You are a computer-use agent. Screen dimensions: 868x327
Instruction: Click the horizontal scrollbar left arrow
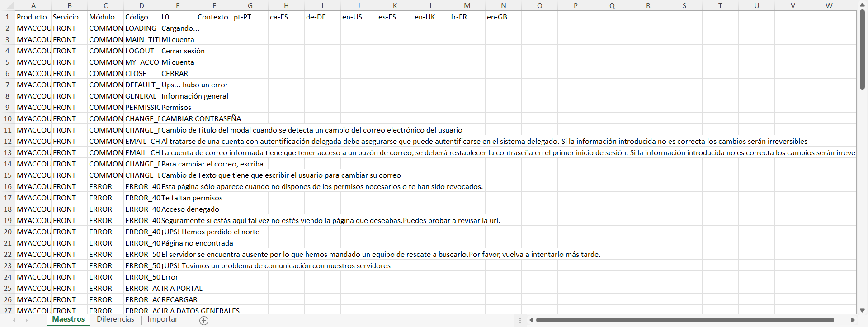point(531,320)
